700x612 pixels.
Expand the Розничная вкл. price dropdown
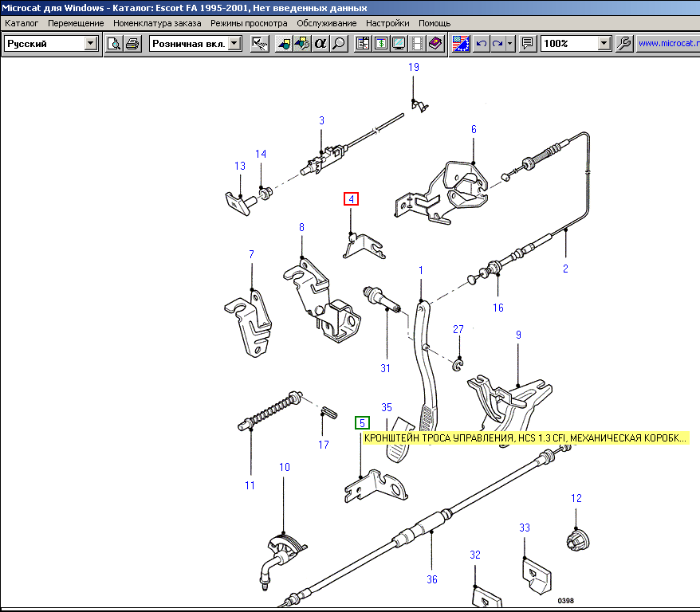click(x=234, y=44)
